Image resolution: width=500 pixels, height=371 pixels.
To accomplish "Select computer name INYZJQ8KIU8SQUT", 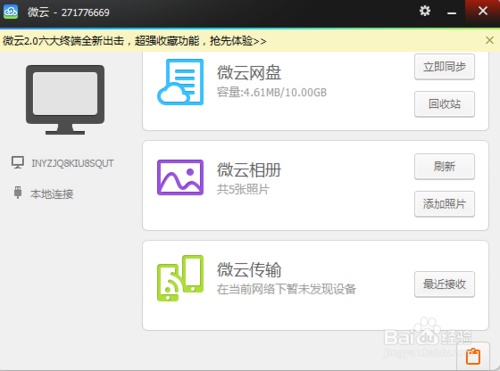I will [73, 163].
